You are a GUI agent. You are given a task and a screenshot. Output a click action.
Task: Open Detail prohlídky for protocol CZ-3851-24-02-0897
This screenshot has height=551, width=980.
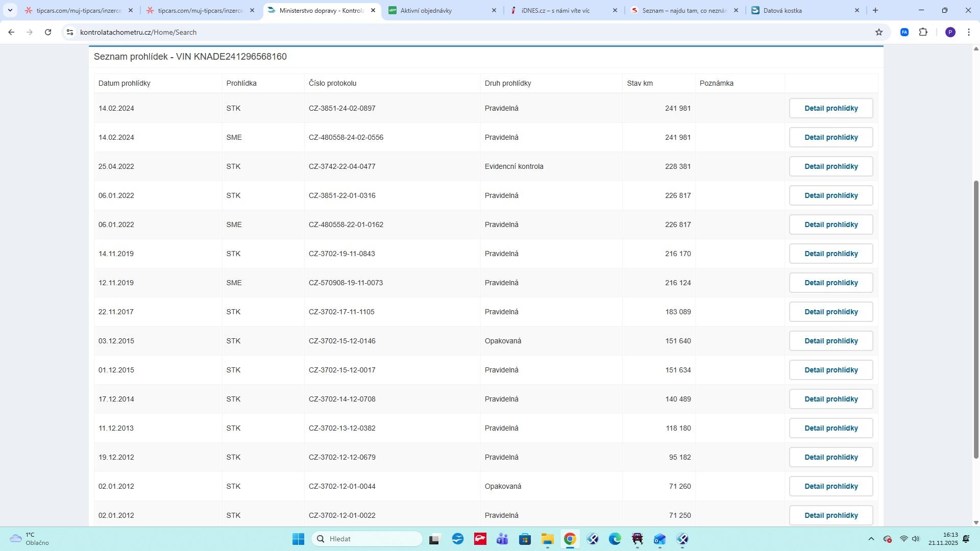(830, 108)
